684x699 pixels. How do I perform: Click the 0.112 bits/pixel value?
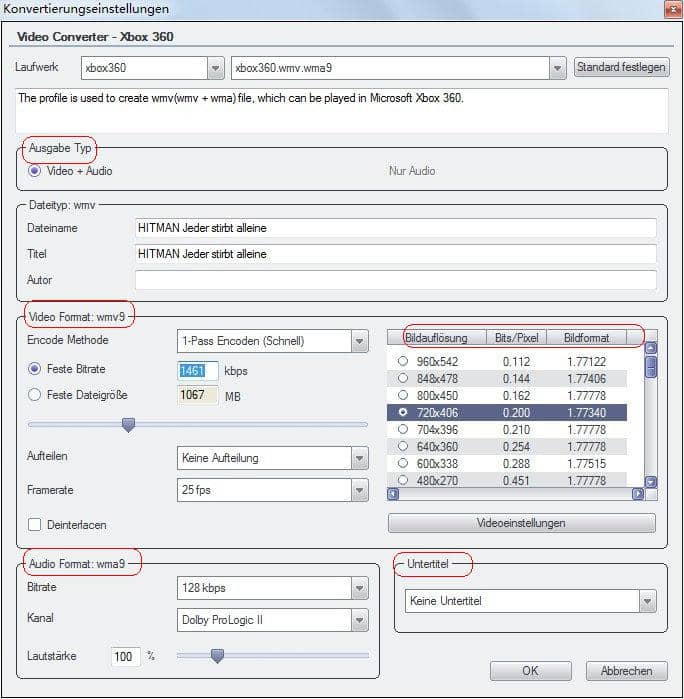(x=516, y=362)
